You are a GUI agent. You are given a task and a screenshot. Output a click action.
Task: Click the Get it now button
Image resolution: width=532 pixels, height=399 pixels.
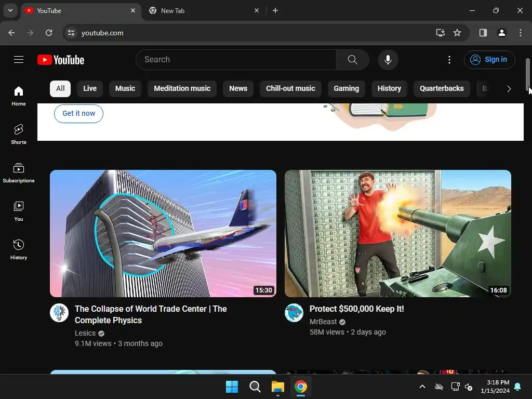pos(79,113)
